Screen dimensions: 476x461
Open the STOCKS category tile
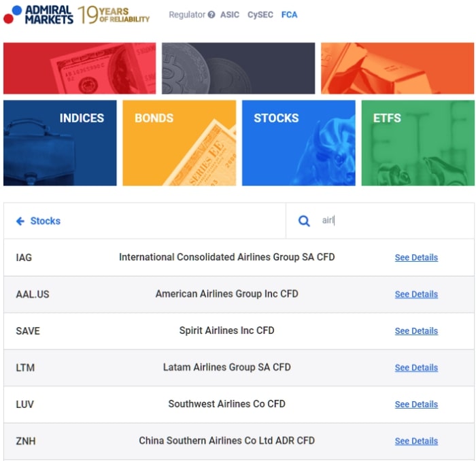[x=299, y=143]
